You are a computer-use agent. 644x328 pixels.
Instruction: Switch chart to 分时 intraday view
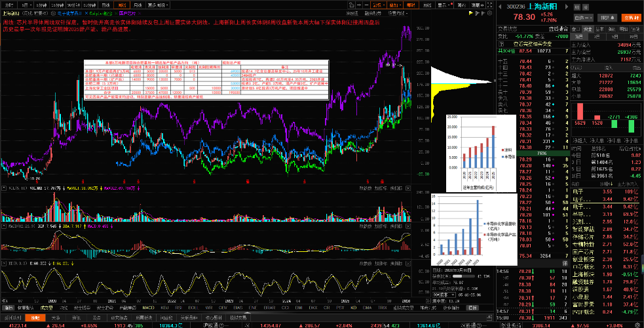pos(9,5)
